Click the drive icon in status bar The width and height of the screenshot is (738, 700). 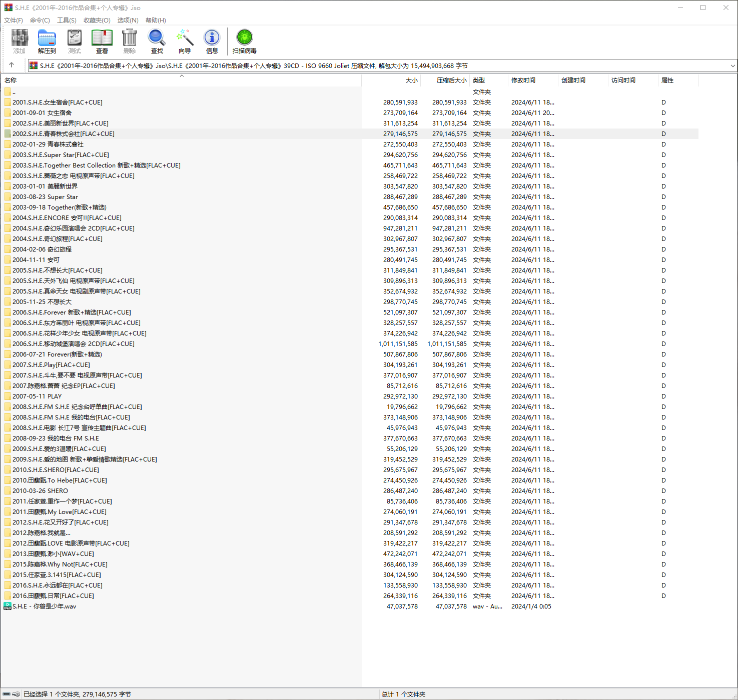[x=7, y=694]
